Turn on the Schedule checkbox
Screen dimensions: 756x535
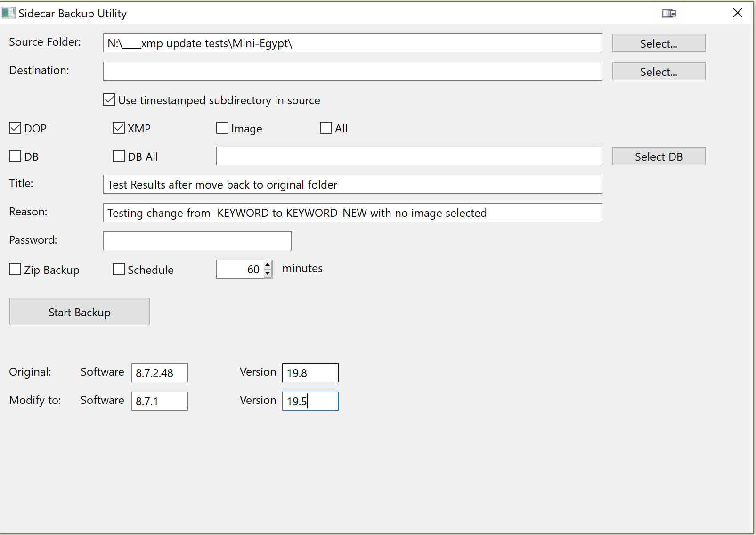[x=119, y=270]
